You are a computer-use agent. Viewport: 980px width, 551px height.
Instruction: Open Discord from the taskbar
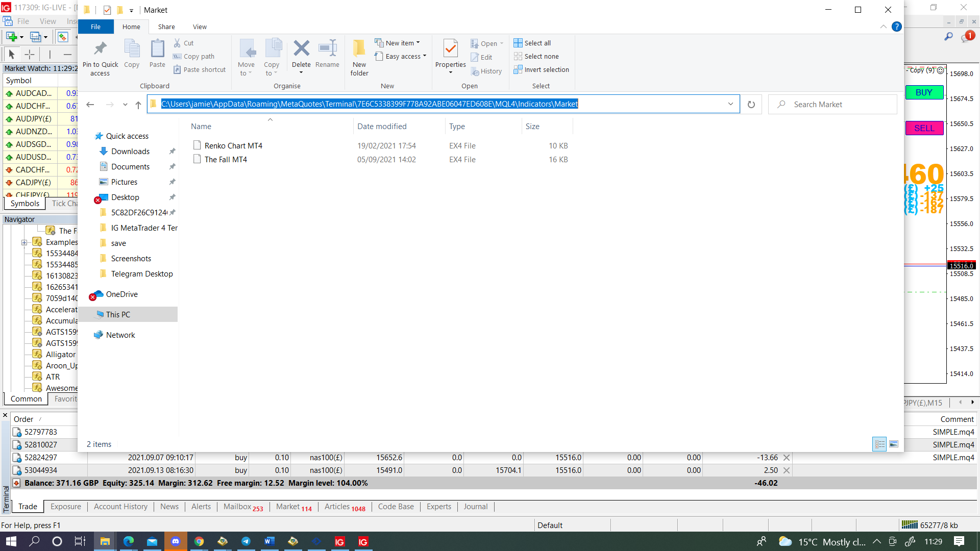(176, 542)
